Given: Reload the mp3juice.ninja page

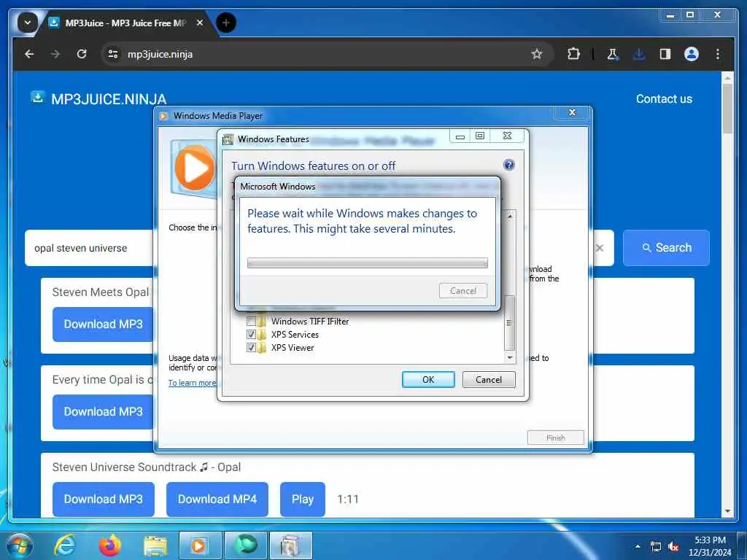Looking at the screenshot, I should [82, 54].
